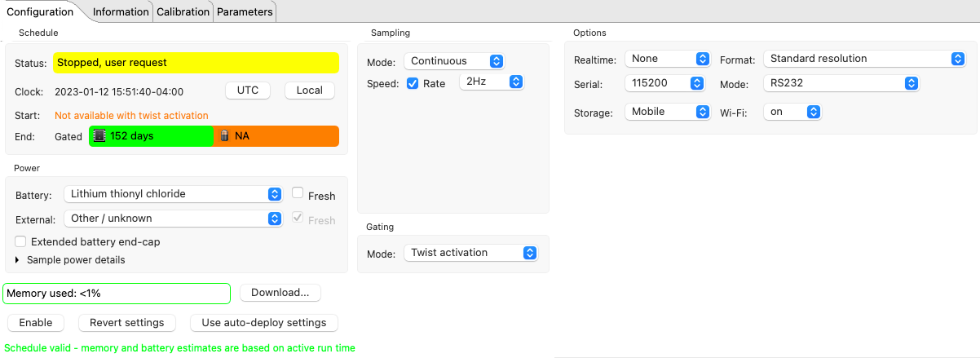The width and height of the screenshot is (980, 358).
Task: Click the Download... button
Action: (280, 293)
